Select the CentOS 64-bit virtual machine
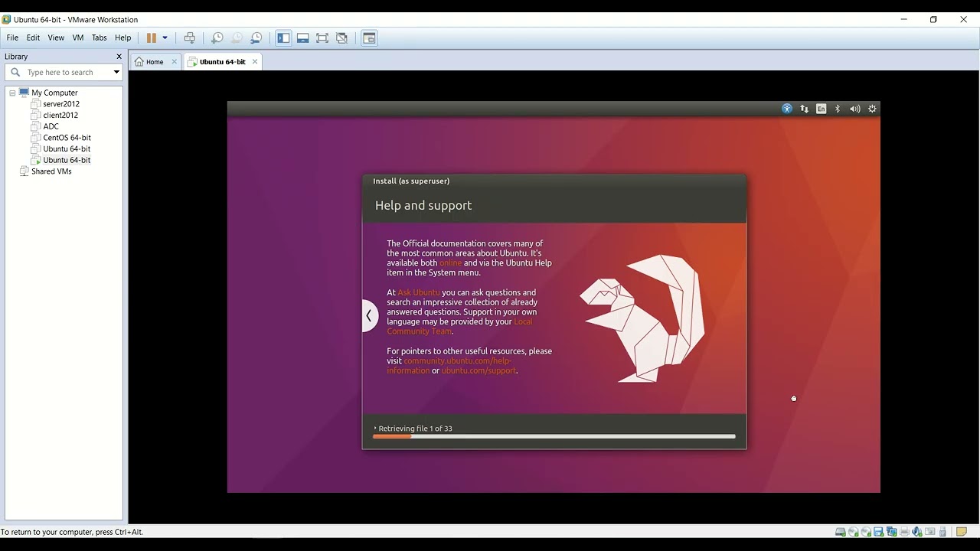 [x=67, y=138]
